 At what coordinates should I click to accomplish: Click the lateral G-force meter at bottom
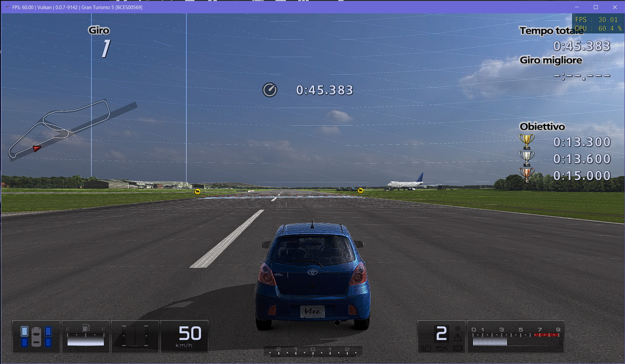(313, 351)
